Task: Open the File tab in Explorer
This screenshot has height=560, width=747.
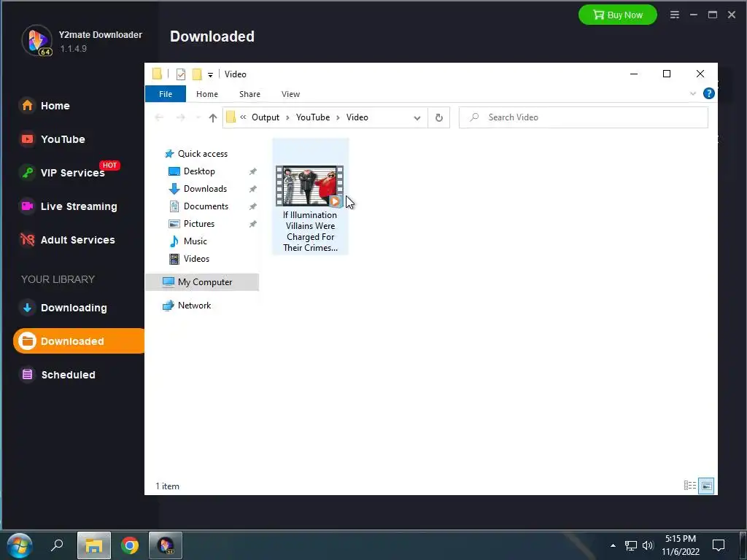Action: click(166, 94)
